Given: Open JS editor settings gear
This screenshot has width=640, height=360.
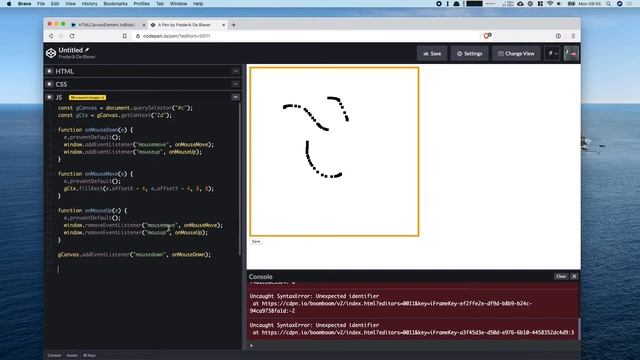Looking at the screenshot, I should (x=49, y=97).
